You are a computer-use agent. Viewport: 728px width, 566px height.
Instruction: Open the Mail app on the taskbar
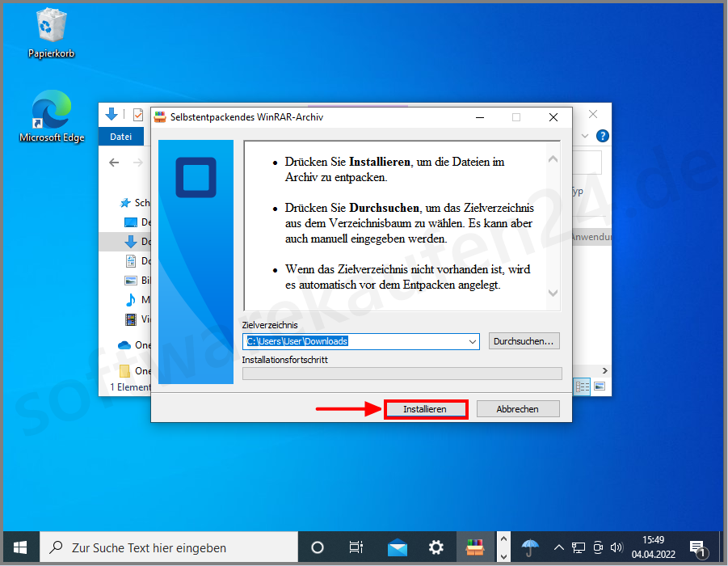[398, 548]
